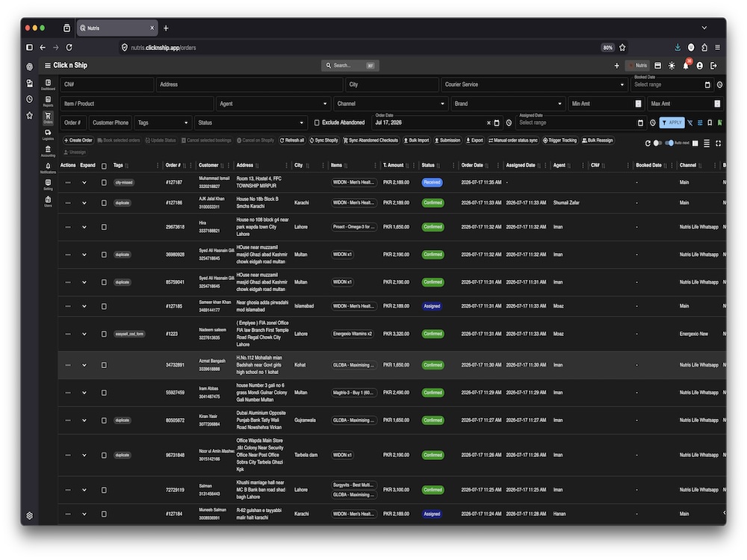Image resolution: width=747 pixels, height=560 pixels.
Task: Select checkbox for order 29673618
Action: pos(104,227)
